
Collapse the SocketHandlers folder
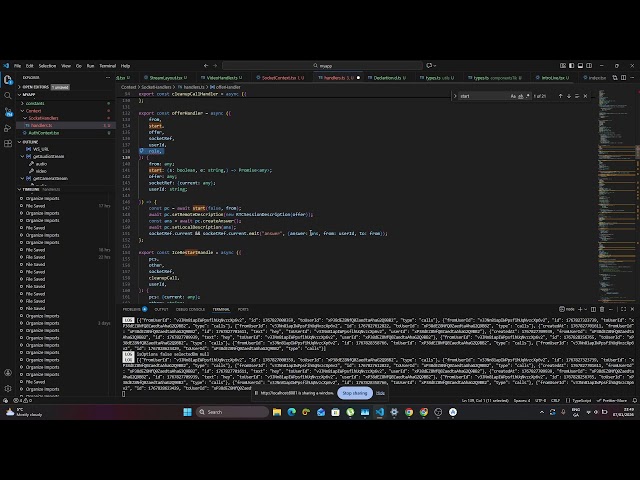tap(43, 118)
